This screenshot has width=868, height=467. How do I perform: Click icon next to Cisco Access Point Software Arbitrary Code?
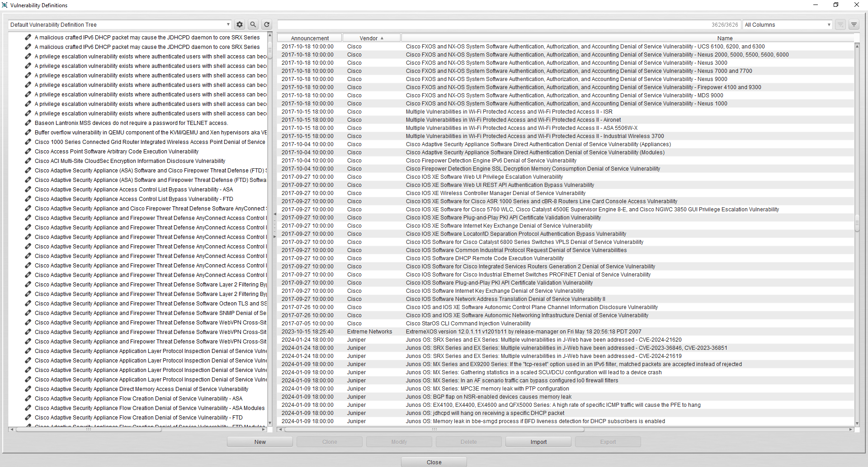coord(28,151)
